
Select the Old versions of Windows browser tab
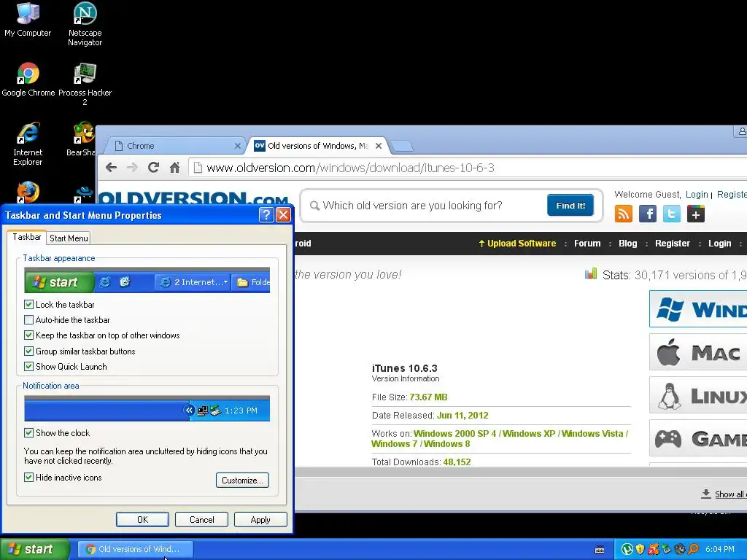tap(318, 146)
